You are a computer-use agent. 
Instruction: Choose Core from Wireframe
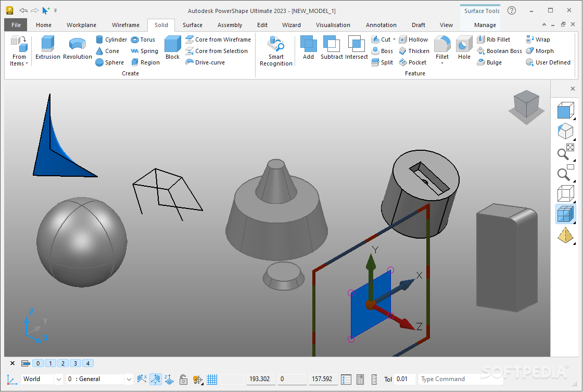tap(218, 40)
